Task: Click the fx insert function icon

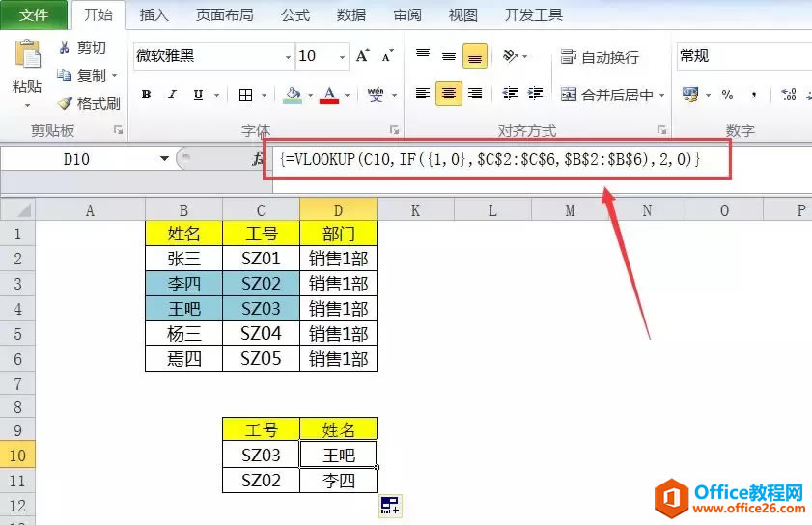Action: pos(258,159)
